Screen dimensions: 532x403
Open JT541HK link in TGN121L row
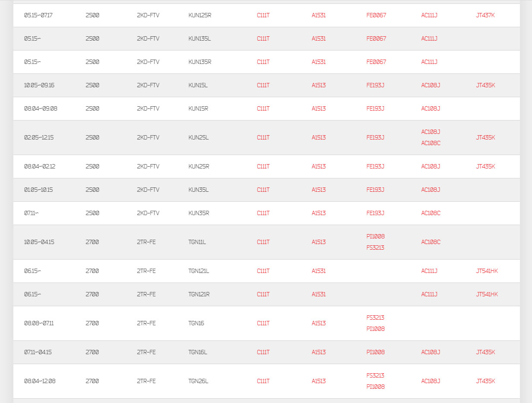(x=487, y=271)
